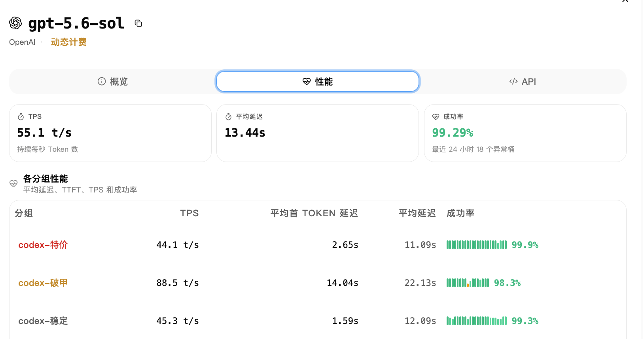Open the codex-稳定 group

pyautogui.click(x=43, y=321)
